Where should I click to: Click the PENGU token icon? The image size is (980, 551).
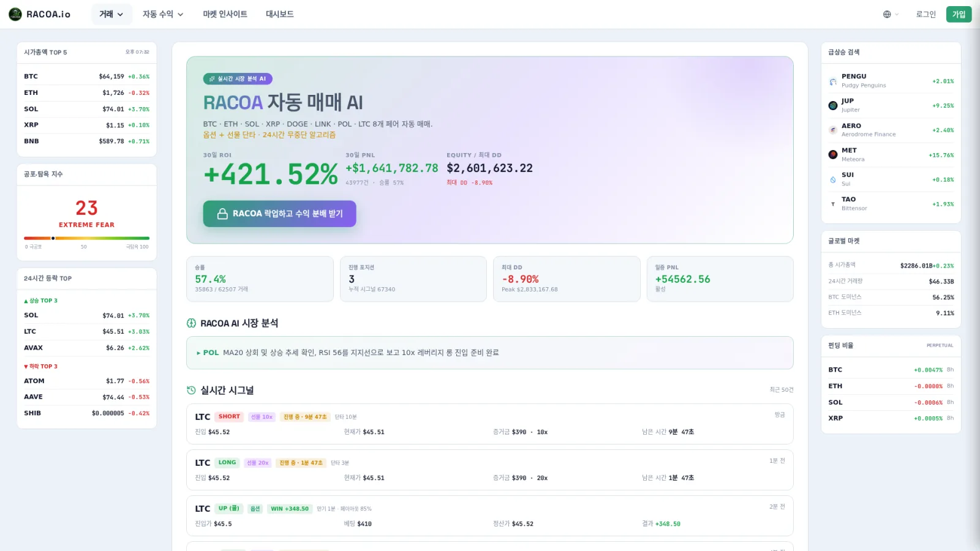[833, 81]
